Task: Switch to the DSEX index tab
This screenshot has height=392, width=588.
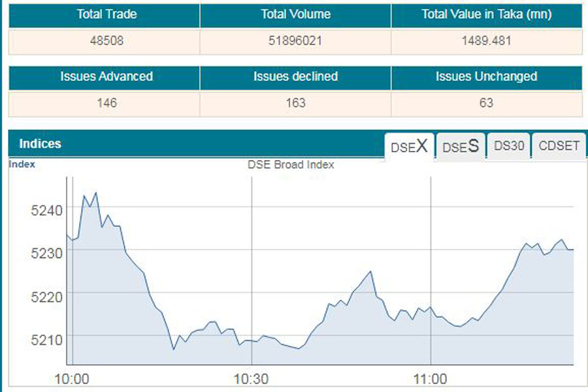Action: click(x=409, y=146)
